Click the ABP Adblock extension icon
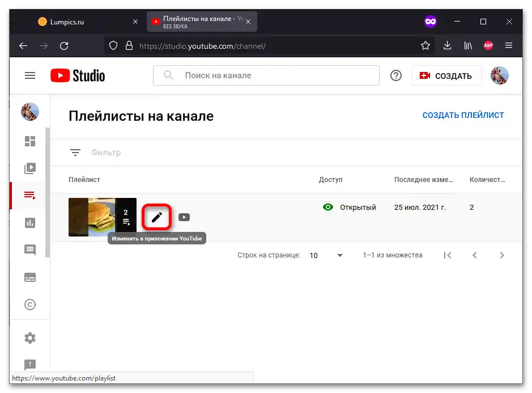Screen dimensions: 532x393 point(488,45)
